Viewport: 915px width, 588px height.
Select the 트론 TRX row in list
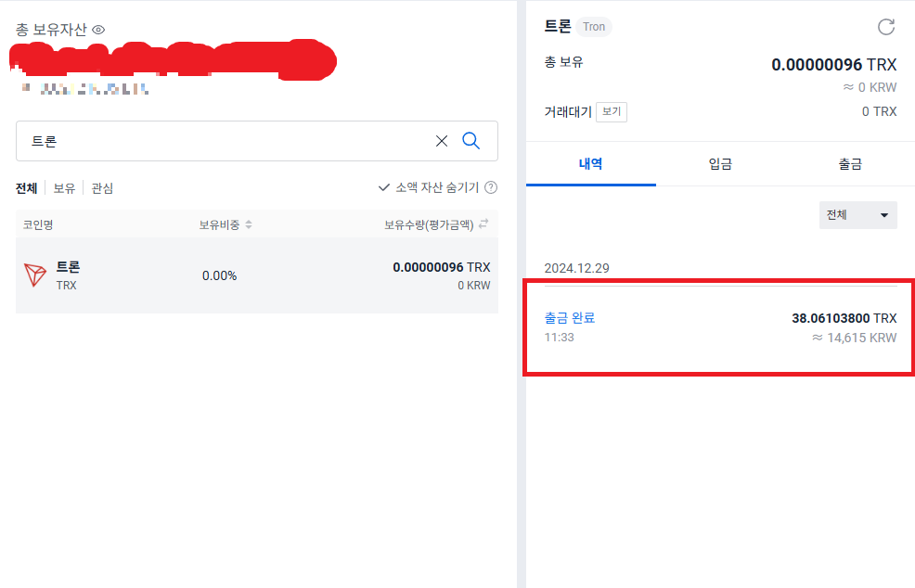tap(257, 275)
